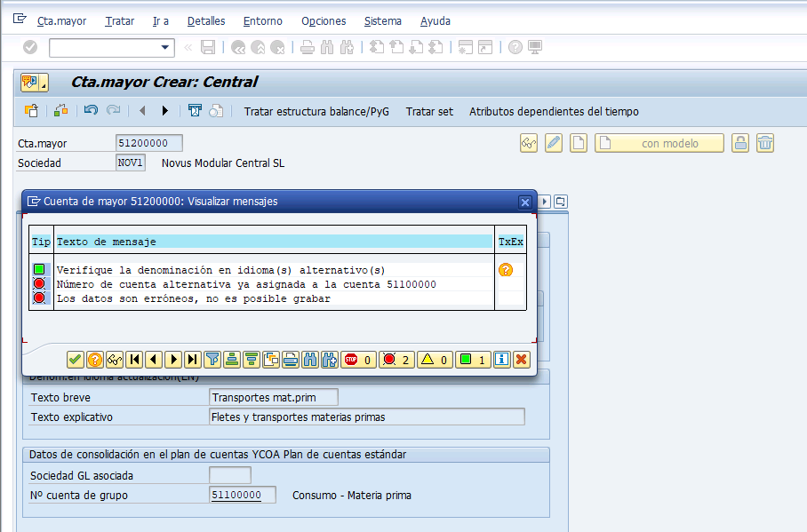This screenshot has width=807, height=532.
Task: Click the glasses display icon in the dialog toolbar
Action: (115, 360)
